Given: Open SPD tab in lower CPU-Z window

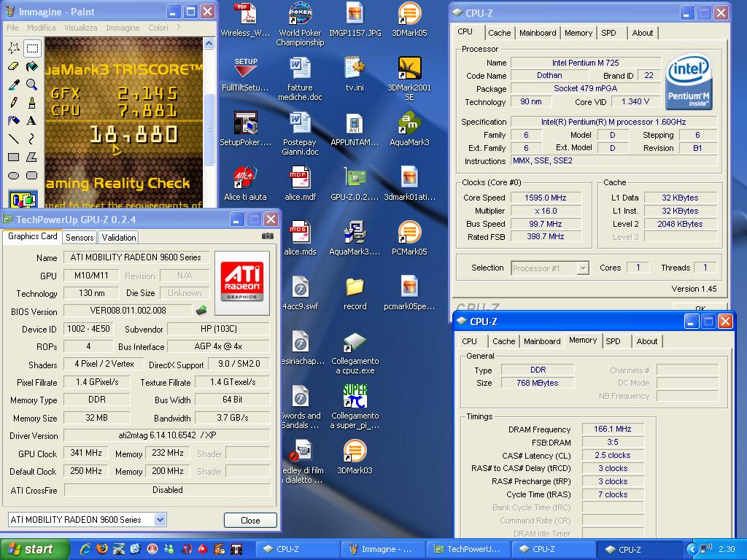Looking at the screenshot, I should (x=613, y=341).
